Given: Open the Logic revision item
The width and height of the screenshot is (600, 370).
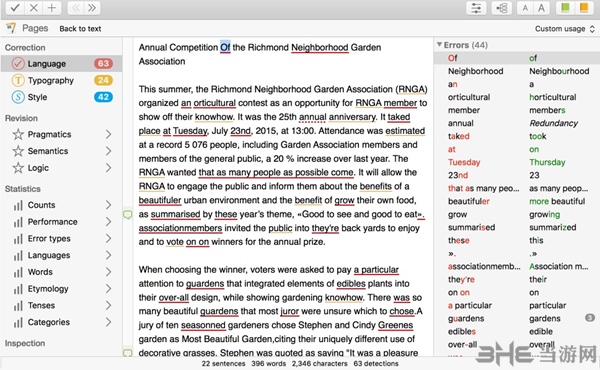Looking at the screenshot, I should point(61,168).
